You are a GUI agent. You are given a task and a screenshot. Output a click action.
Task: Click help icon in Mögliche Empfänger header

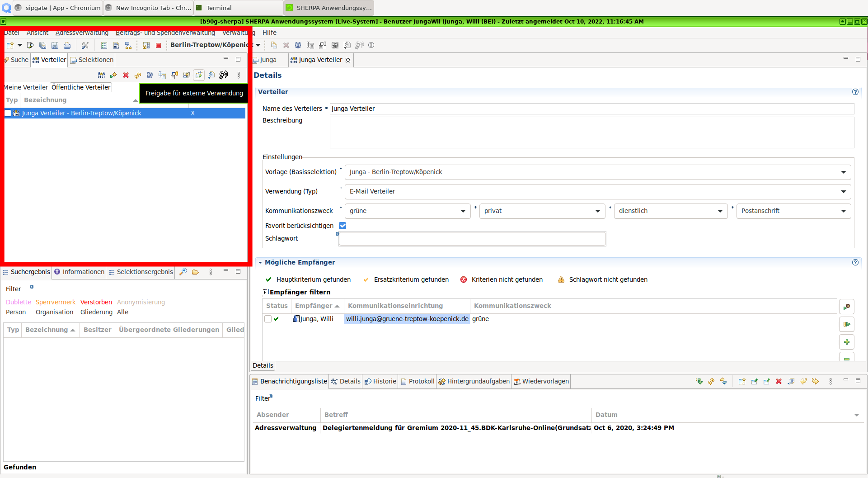(x=855, y=262)
